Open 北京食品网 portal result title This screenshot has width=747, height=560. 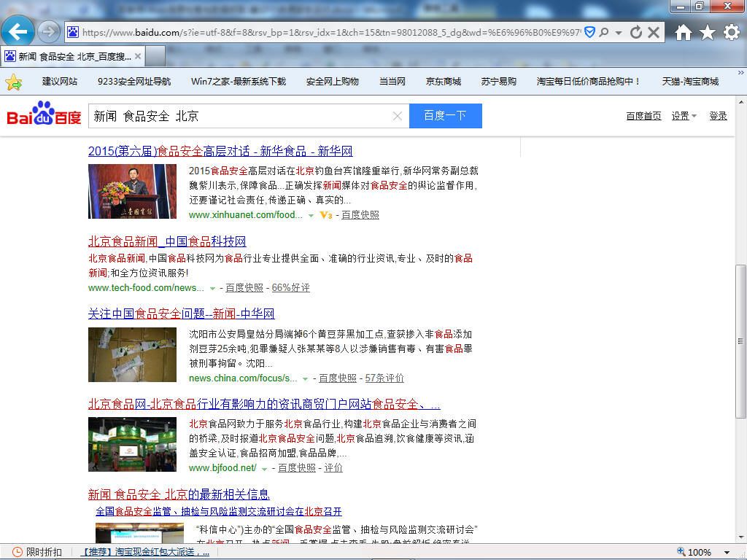tap(264, 404)
